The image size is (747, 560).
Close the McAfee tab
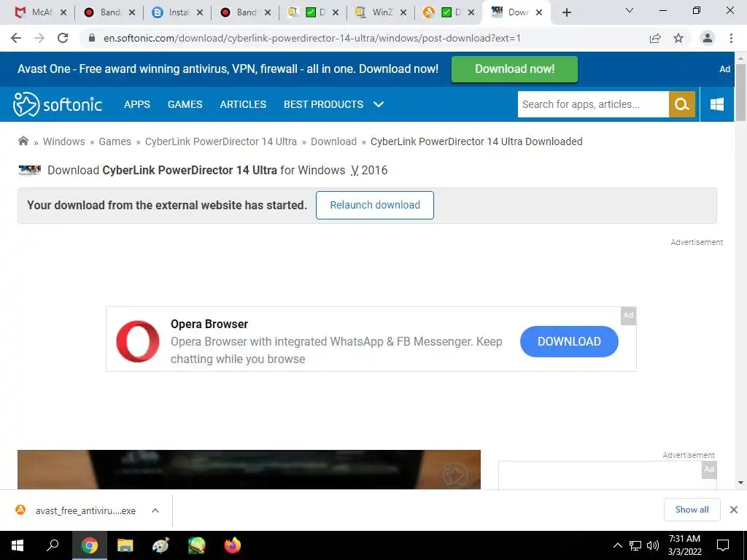pos(63,12)
